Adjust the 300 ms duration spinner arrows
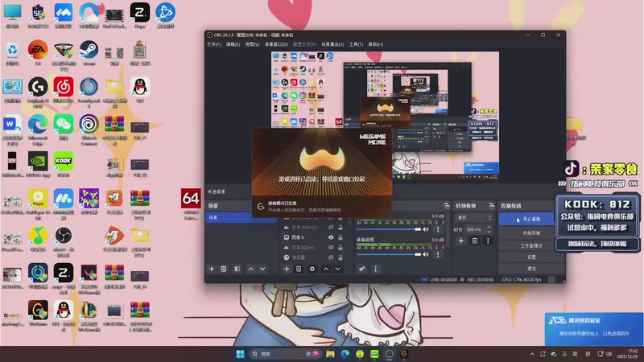This screenshot has width=644, height=362. click(x=489, y=229)
